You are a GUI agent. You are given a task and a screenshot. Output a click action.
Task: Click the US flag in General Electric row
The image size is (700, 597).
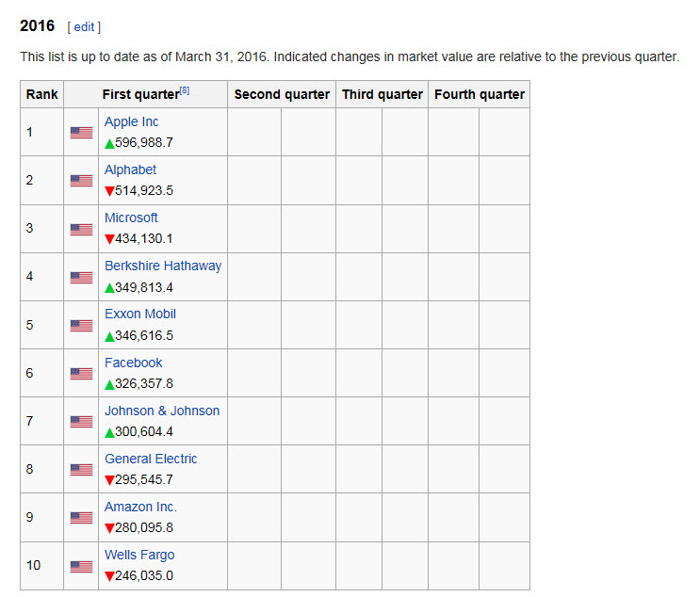81,470
